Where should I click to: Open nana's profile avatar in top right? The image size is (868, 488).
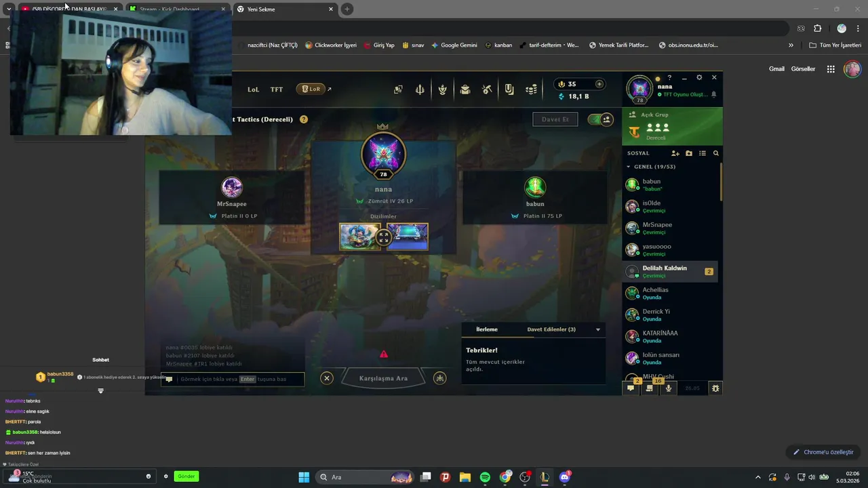pos(639,88)
